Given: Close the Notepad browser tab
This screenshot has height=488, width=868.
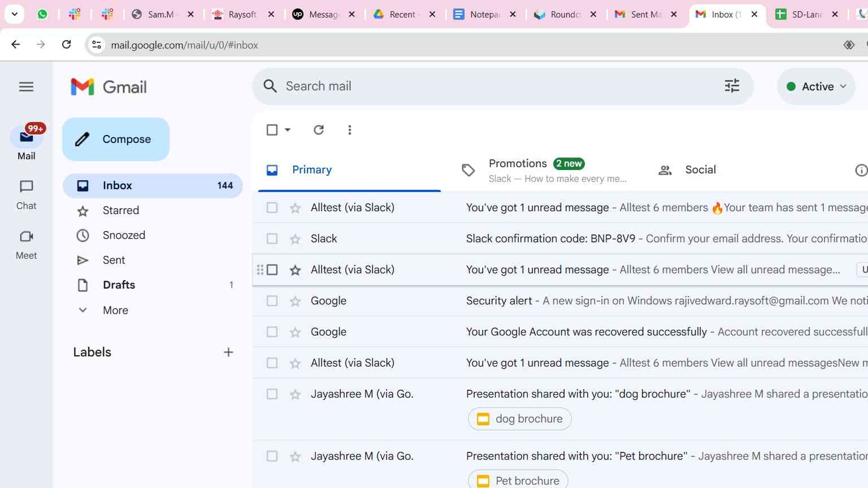Looking at the screenshot, I should (x=513, y=14).
